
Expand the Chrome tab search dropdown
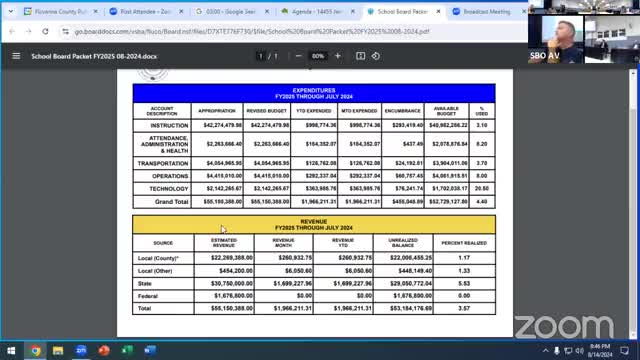pyautogui.click(x=11, y=11)
